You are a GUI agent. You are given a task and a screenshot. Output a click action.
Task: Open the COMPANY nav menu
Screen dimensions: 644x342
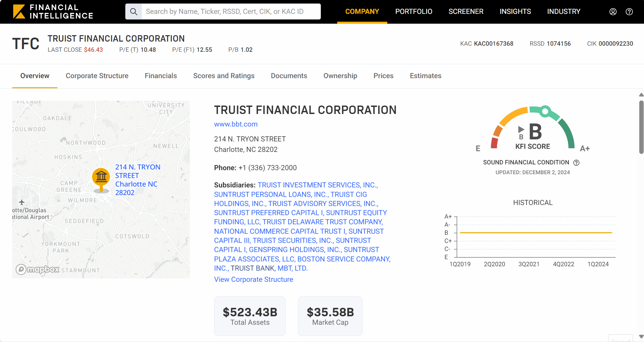coord(362,12)
